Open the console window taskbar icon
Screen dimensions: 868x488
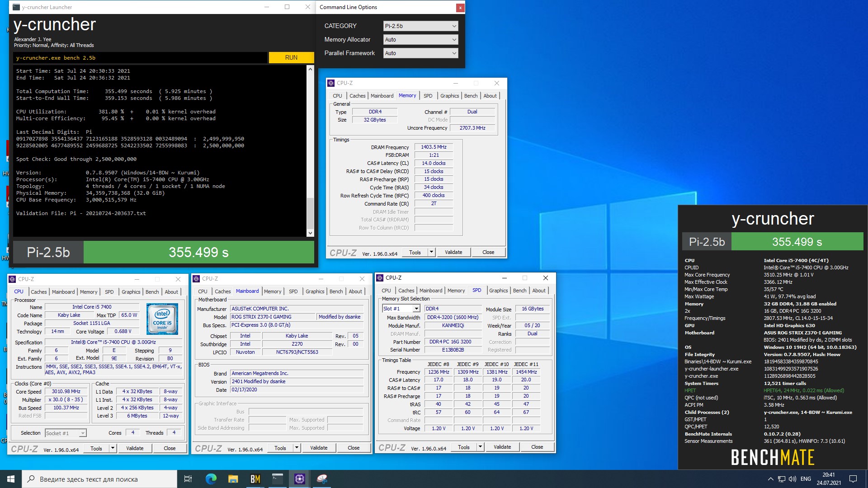(277, 479)
